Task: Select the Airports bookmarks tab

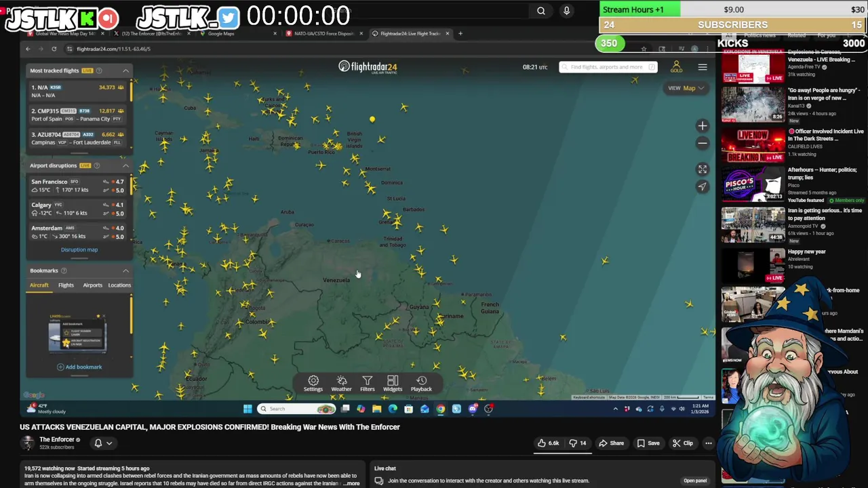Action: click(x=92, y=285)
